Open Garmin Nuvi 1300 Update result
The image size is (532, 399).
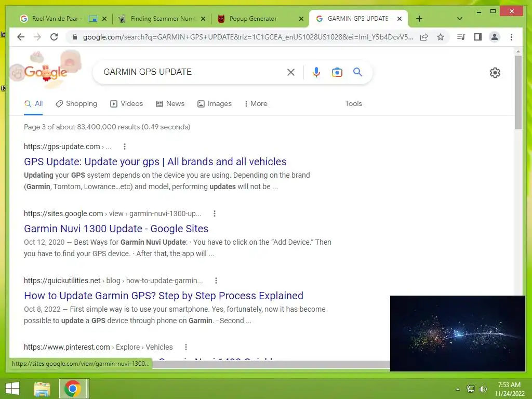[116, 229]
